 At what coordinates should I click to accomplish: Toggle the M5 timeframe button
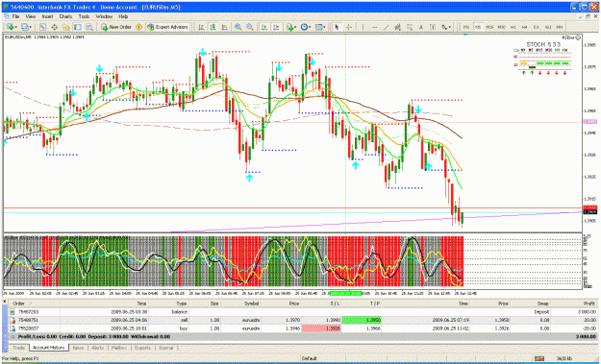pos(478,27)
